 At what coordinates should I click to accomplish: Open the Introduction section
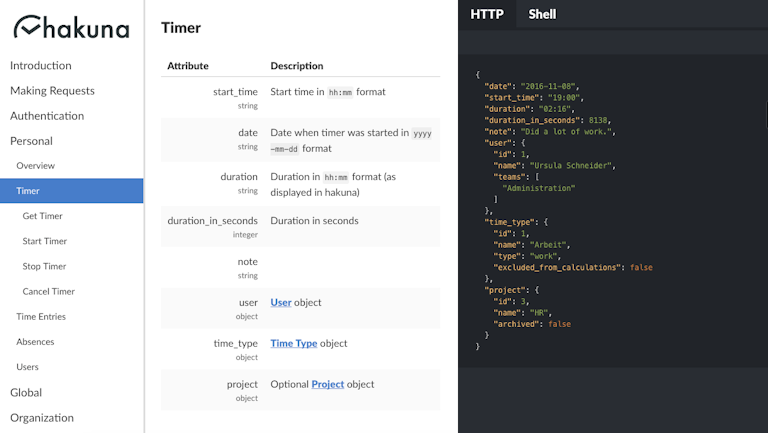click(x=41, y=66)
